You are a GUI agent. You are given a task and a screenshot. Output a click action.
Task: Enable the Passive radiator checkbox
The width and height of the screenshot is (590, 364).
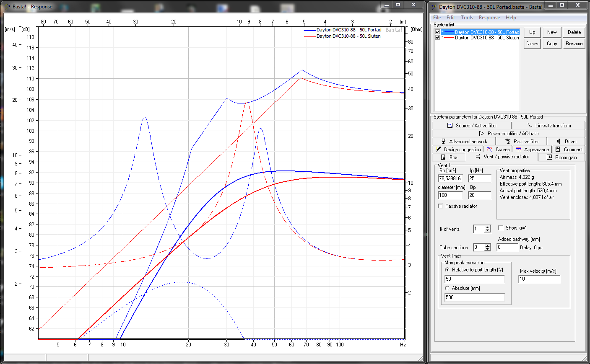coord(440,206)
